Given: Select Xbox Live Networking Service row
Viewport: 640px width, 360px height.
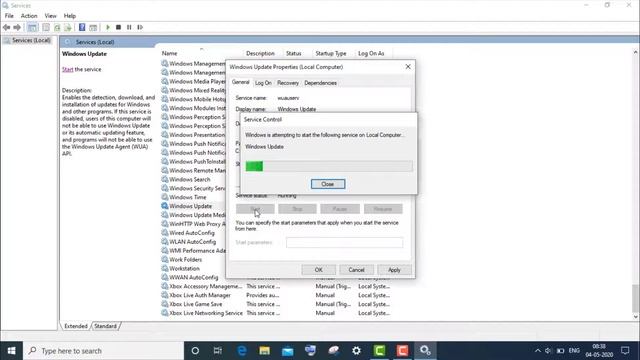Looking at the screenshot, I should pyautogui.click(x=276, y=313).
